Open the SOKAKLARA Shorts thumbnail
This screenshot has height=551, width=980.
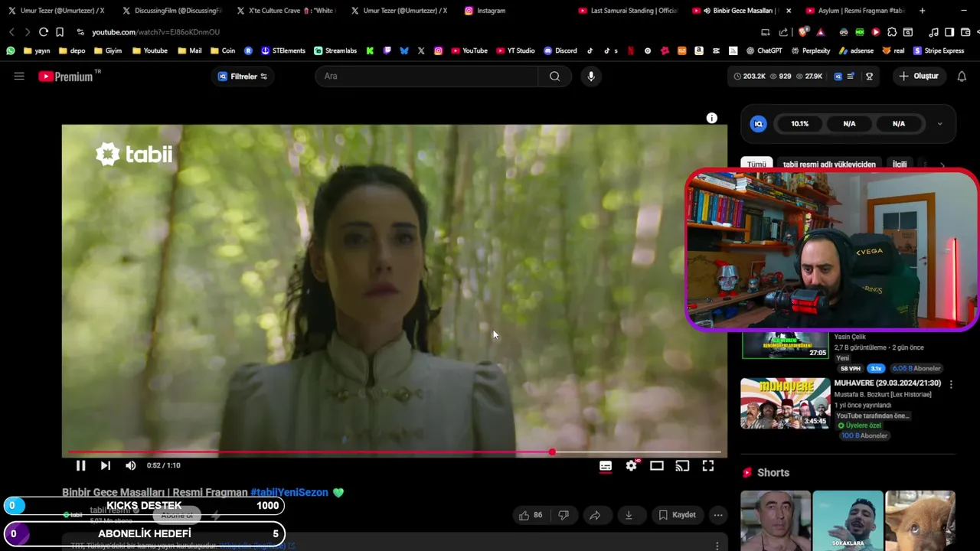[848, 521]
